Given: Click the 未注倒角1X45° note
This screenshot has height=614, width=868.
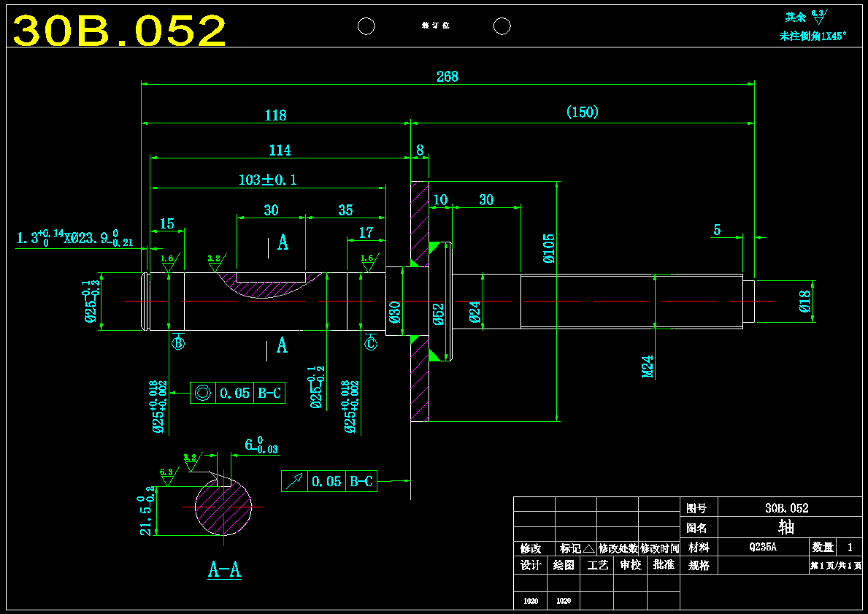Looking at the screenshot, I should click(813, 37).
